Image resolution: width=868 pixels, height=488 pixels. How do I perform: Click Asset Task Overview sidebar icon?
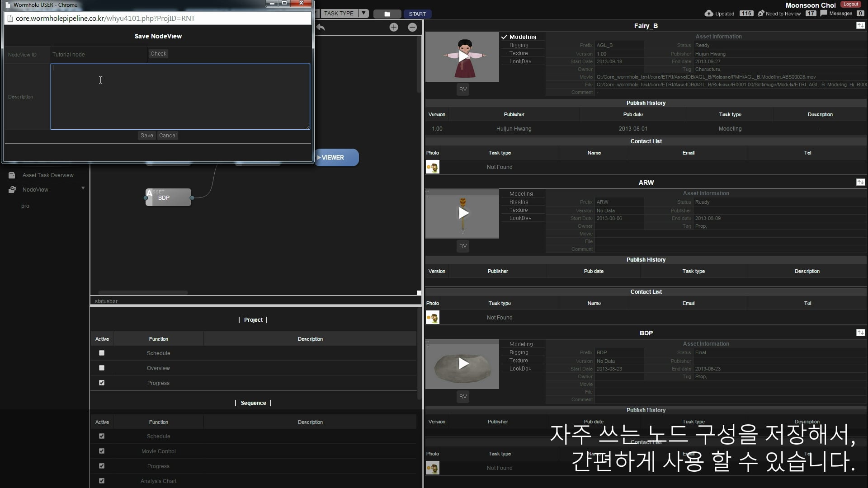(x=12, y=175)
